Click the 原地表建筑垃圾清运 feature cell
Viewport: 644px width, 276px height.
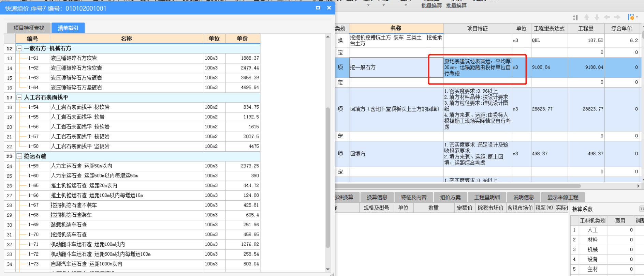(x=478, y=67)
